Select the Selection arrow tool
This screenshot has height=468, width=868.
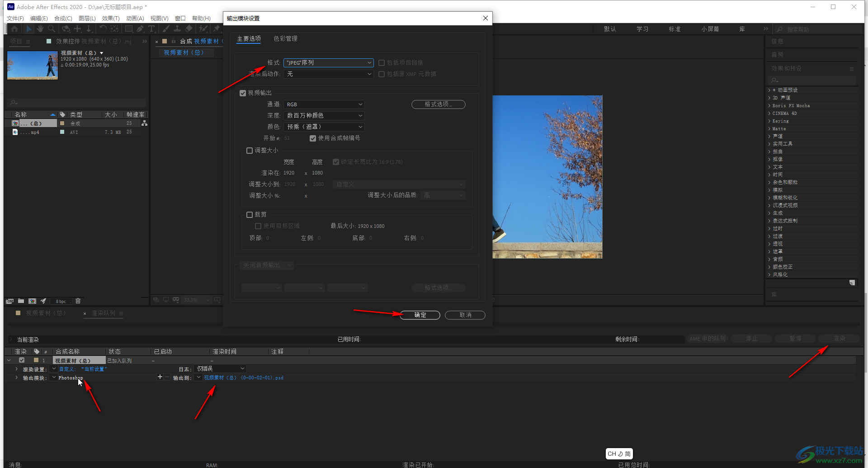point(29,29)
